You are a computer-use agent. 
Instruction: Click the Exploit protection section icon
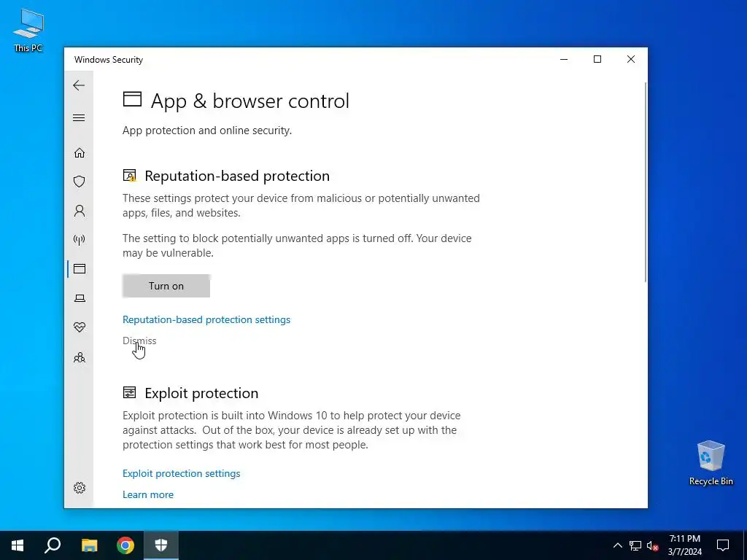tap(130, 392)
